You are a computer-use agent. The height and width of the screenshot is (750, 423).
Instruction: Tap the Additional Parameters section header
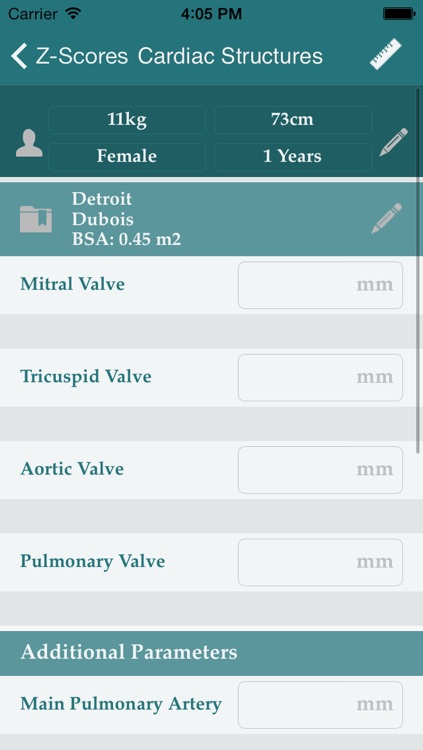212,652
